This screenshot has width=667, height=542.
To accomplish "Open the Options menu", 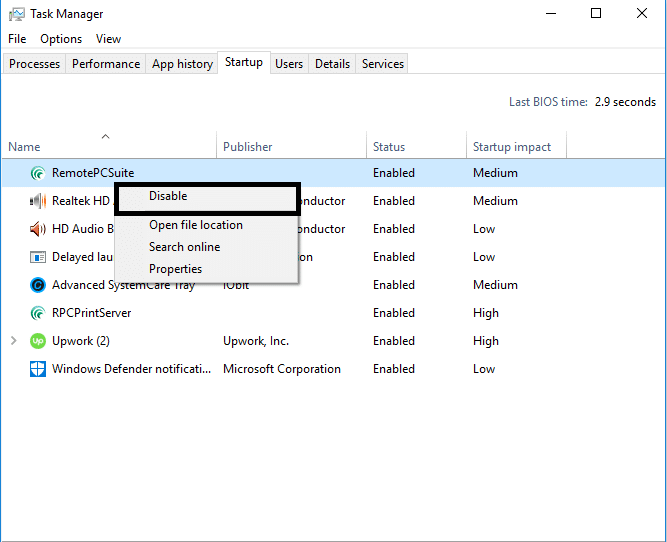I will tap(61, 39).
